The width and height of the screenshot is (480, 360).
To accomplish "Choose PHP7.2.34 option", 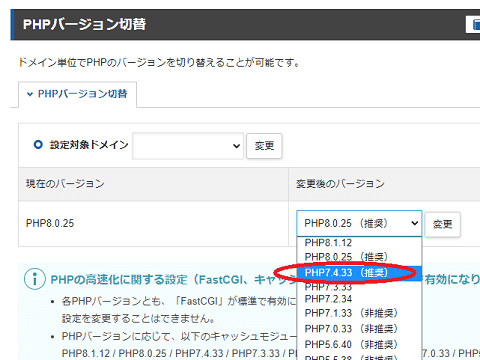I will [x=359, y=299].
